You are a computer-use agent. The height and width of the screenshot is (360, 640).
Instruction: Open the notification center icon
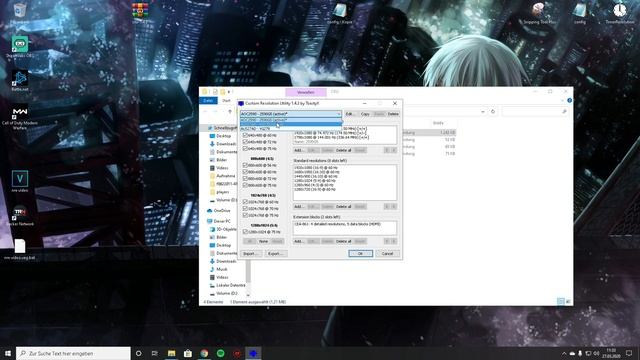[629, 353]
